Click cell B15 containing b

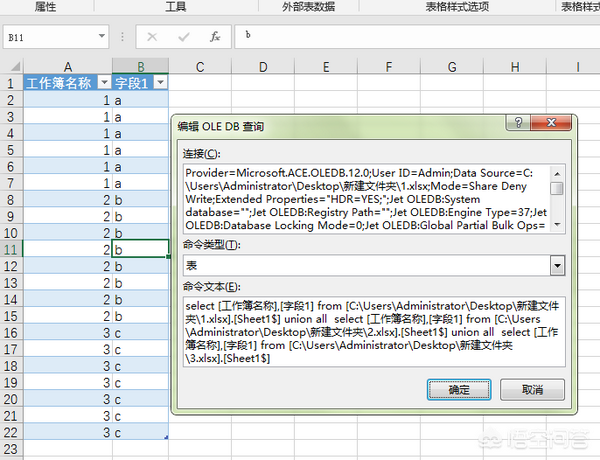click(x=140, y=316)
